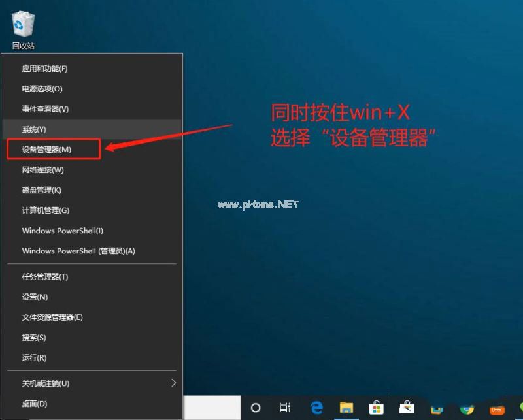Image resolution: width=523 pixels, height=420 pixels.
Task: Click the orange app icon on the taskbar
Action: [x=497, y=408]
